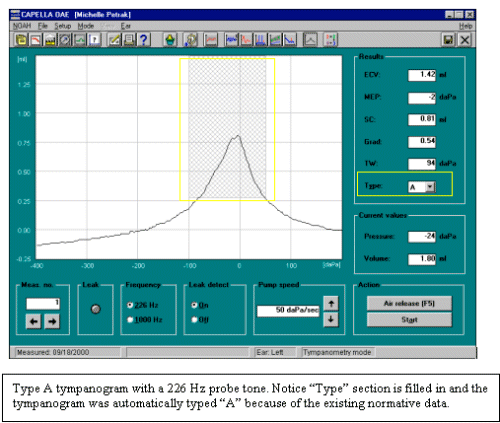Click the tympanogram peak on the graph
The width and height of the screenshot is (500, 423).
coord(237,136)
